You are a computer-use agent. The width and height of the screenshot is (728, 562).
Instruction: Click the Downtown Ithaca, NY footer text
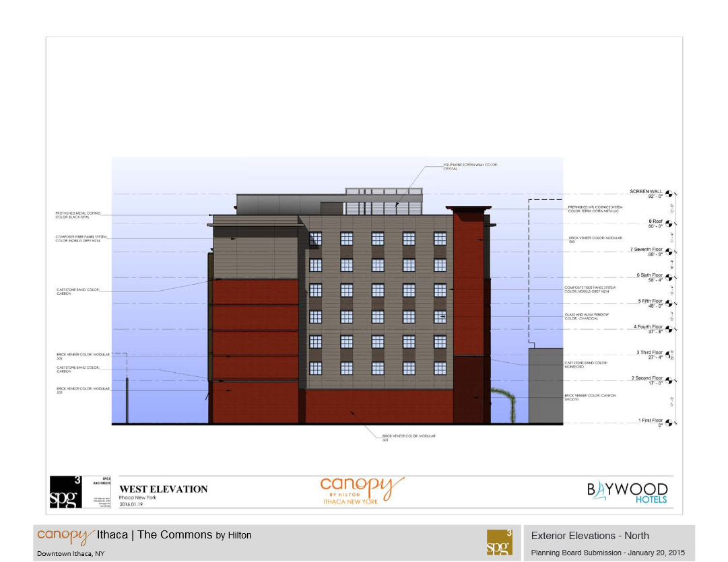click(71, 553)
